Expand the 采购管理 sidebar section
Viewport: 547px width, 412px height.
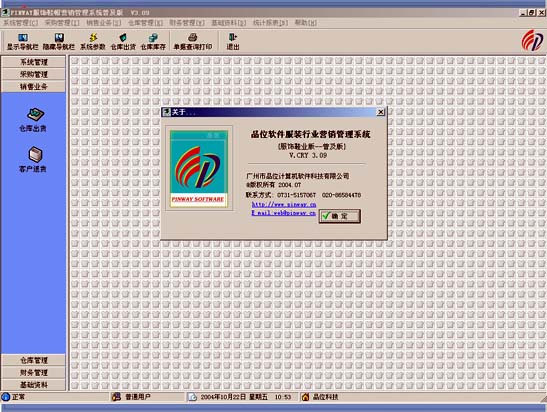point(33,74)
